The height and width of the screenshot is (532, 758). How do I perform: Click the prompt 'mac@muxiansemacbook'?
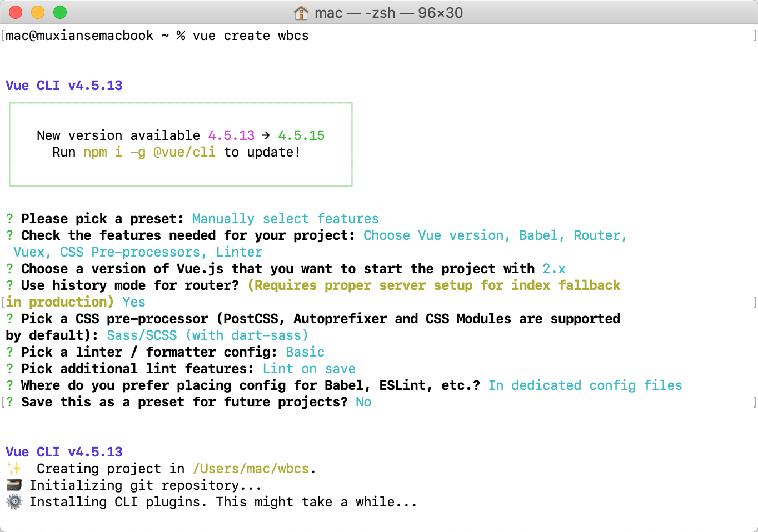coord(79,36)
